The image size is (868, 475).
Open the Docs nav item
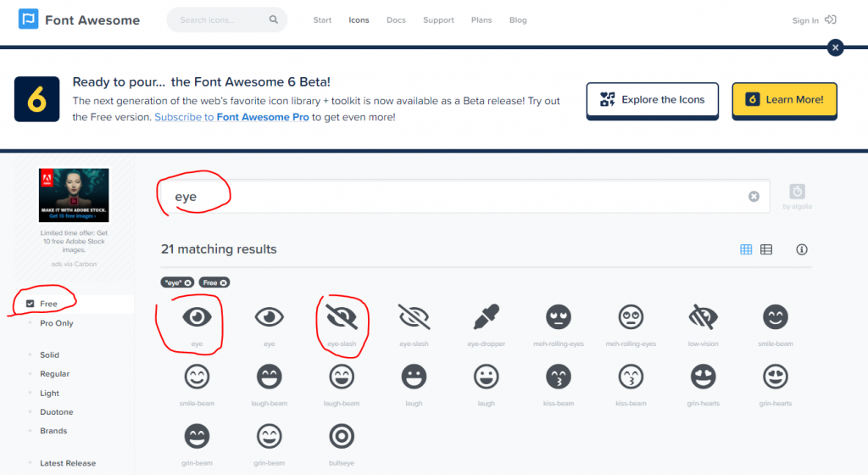pos(396,20)
